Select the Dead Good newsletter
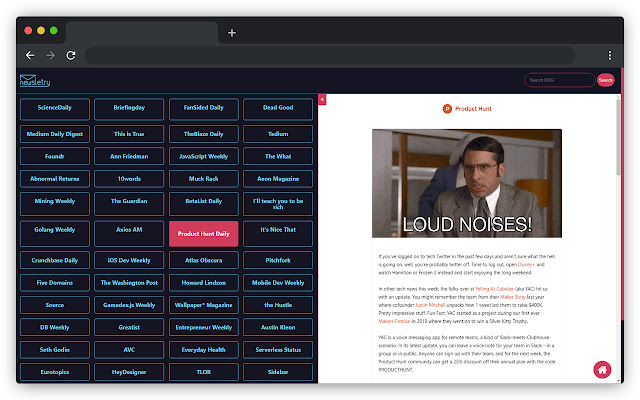The height and width of the screenshot is (400, 640). pyautogui.click(x=278, y=109)
